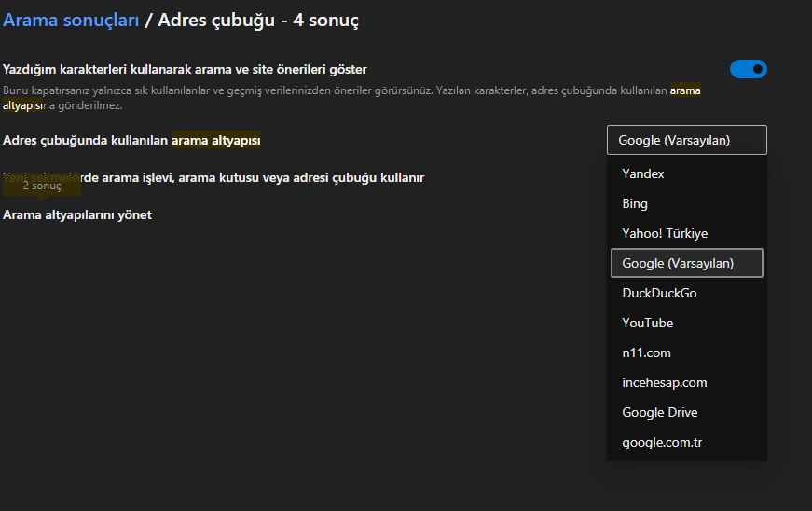Click the 'Adres çubuğunda kullanılan arama altyapısı' label
812x511 pixels.
[131, 140]
